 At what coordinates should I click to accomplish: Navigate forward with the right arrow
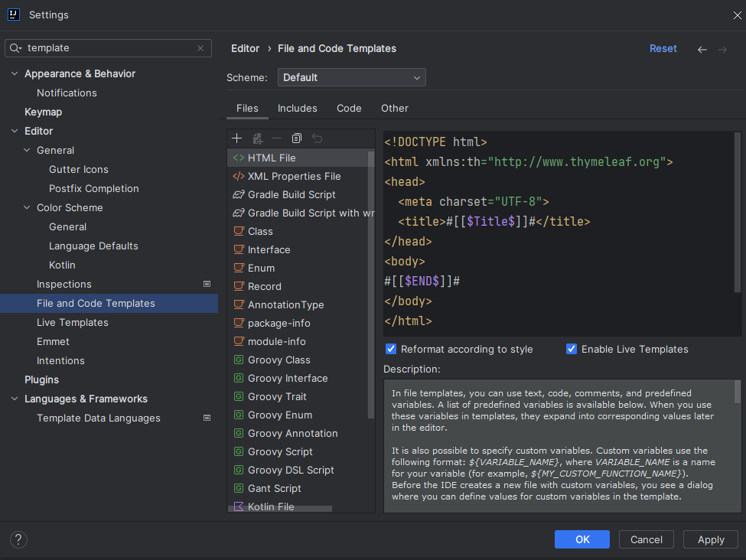pyautogui.click(x=722, y=50)
